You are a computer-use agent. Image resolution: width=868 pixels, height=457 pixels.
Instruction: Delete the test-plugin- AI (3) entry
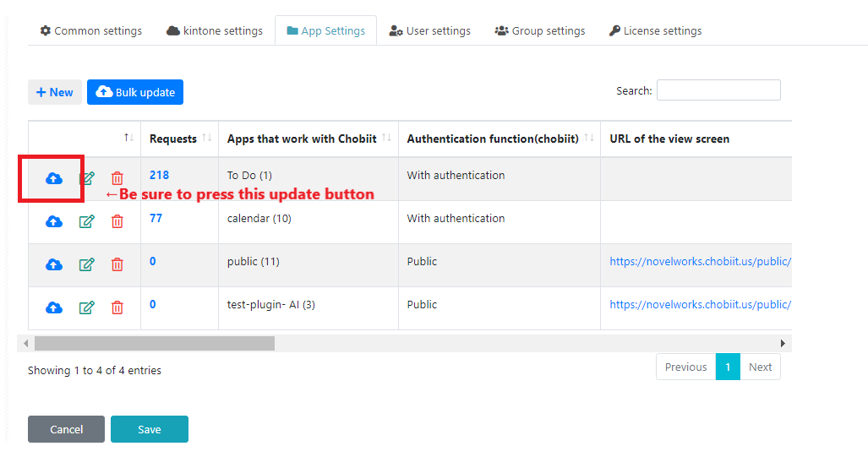pos(117,307)
